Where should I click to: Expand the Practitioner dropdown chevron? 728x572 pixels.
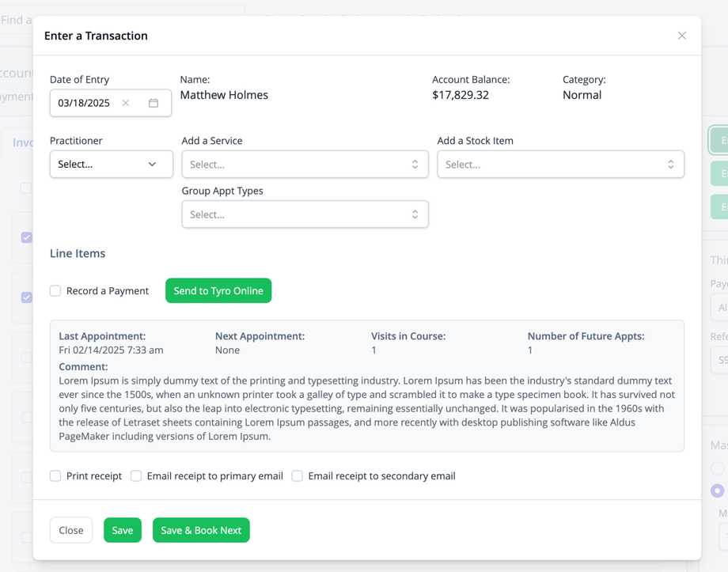152,165
